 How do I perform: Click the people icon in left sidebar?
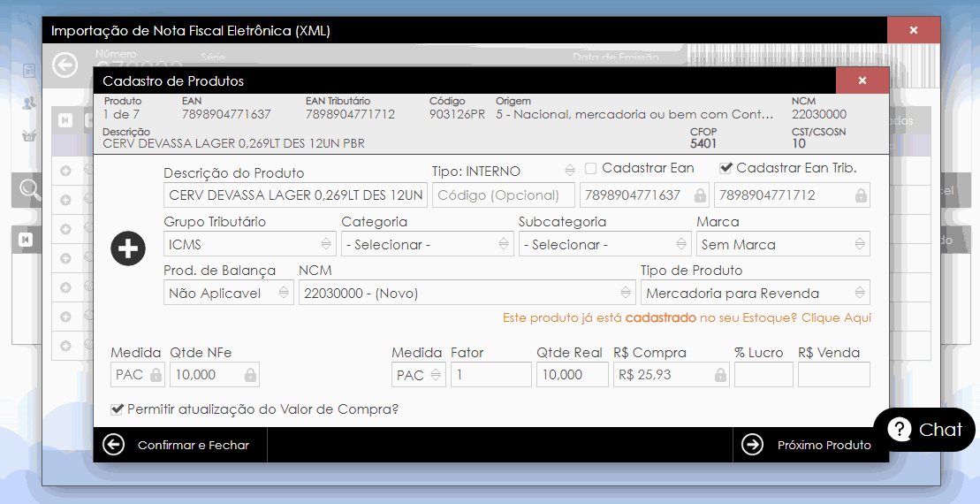(29, 103)
